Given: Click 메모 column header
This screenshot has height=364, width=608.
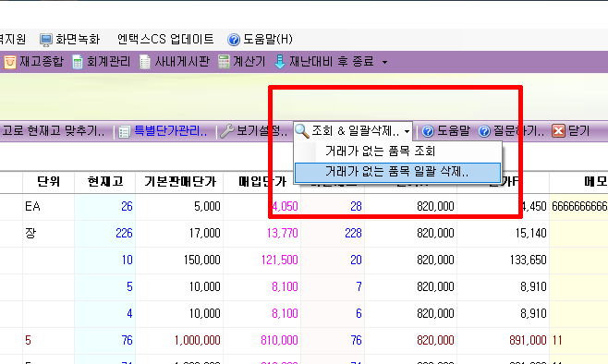Looking at the screenshot, I should pos(596,181).
